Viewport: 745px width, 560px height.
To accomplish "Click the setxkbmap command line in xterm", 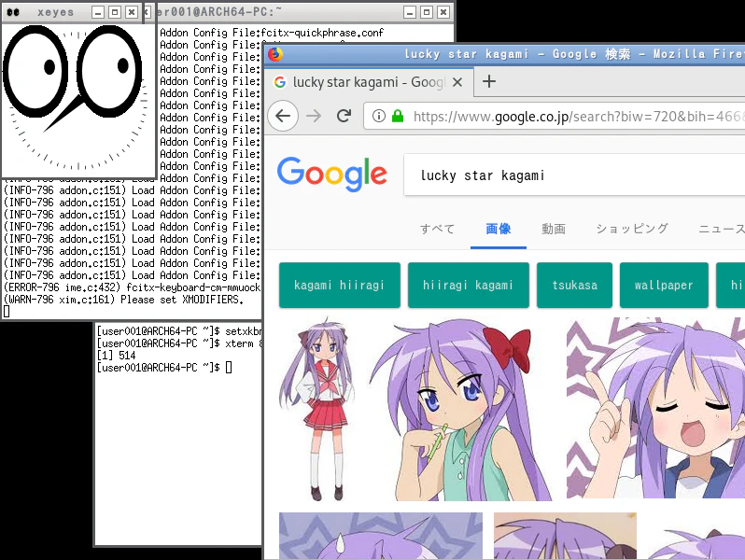I will [179, 331].
